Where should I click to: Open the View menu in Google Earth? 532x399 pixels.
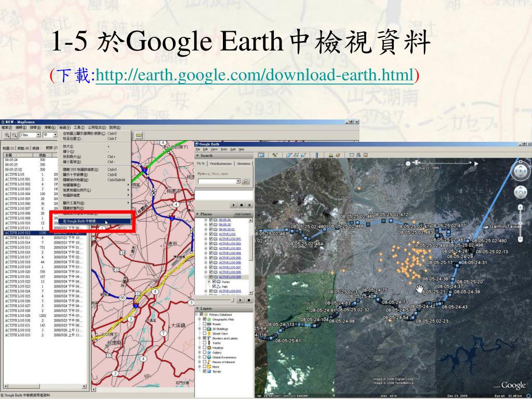click(214, 149)
